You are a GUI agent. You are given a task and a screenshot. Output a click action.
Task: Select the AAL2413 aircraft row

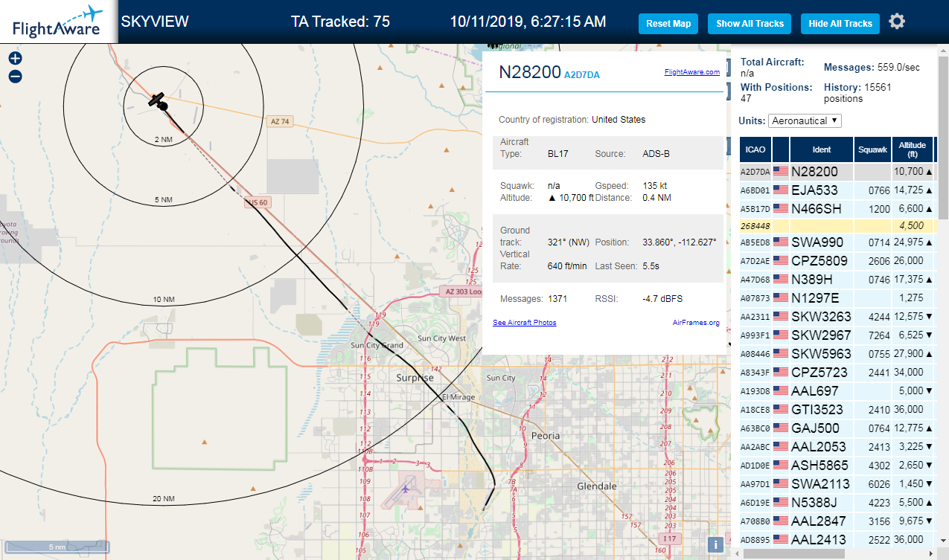[837, 540]
